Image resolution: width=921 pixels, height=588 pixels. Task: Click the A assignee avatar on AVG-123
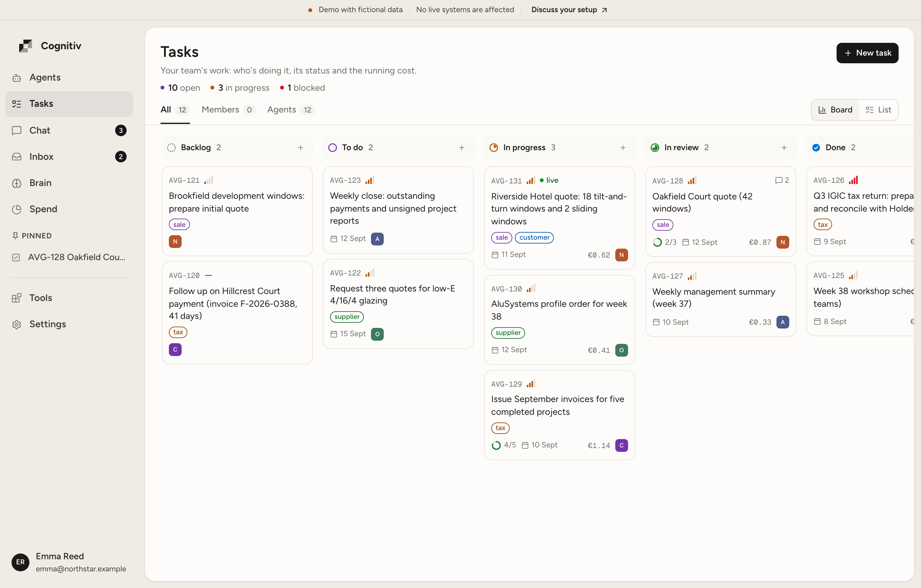(377, 239)
